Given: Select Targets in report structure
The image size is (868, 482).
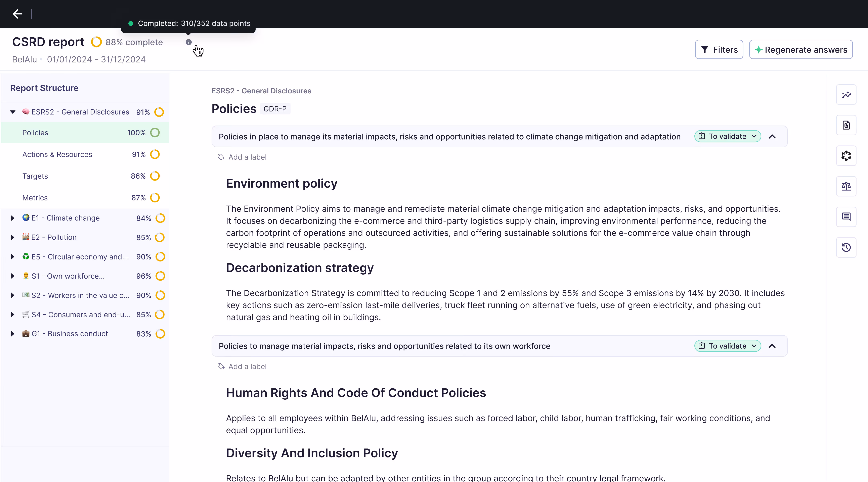Looking at the screenshot, I should click(85, 176).
